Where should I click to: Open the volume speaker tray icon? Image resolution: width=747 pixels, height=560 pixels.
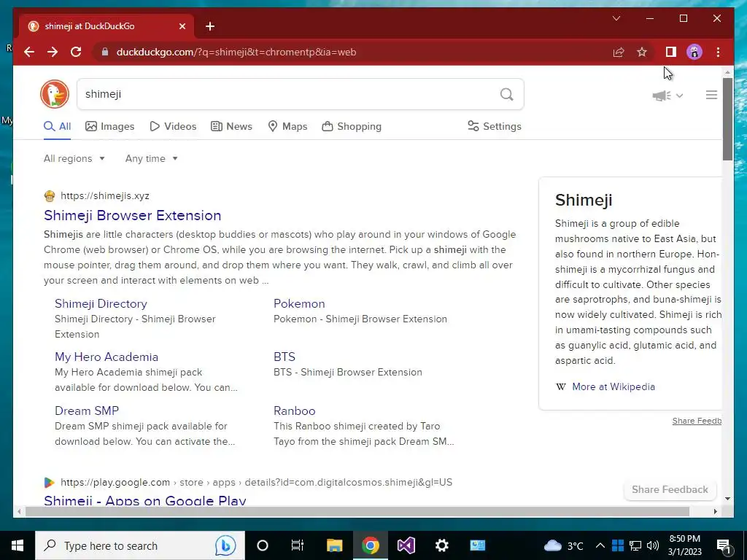[x=653, y=545]
